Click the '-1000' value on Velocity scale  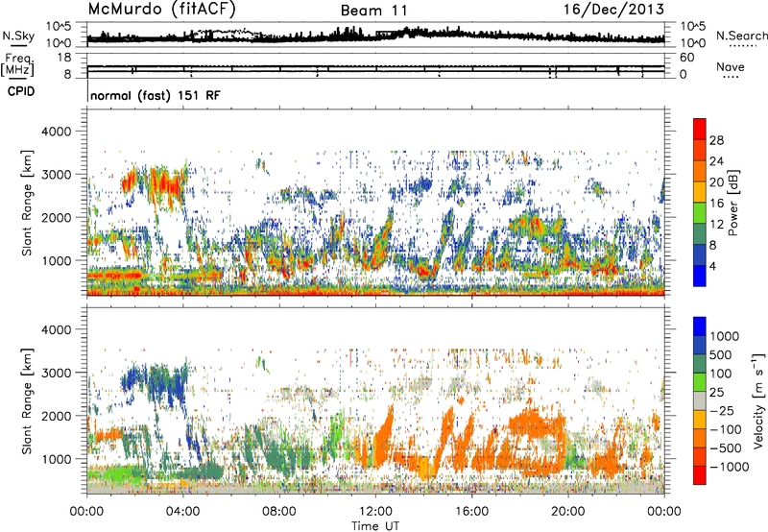click(729, 467)
